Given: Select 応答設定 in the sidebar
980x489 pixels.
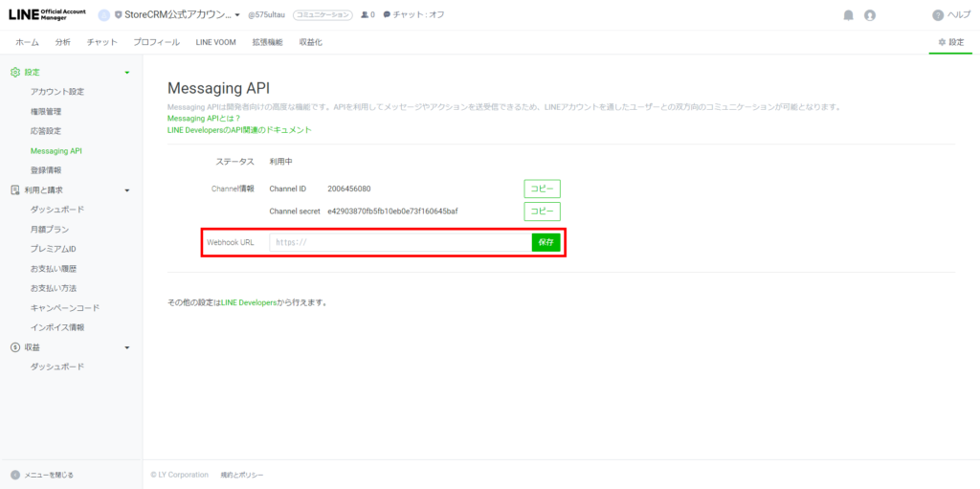Looking at the screenshot, I should [x=46, y=131].
